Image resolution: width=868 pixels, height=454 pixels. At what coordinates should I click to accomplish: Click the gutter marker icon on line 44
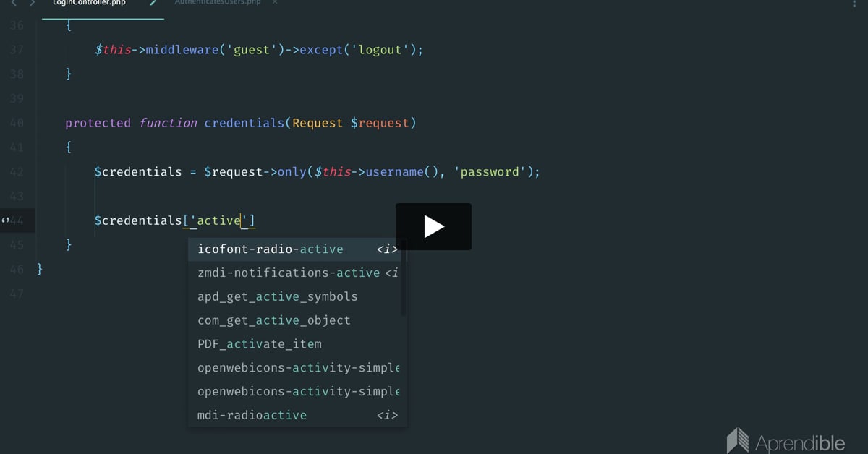pyautogui.click(x=5, y=220)
